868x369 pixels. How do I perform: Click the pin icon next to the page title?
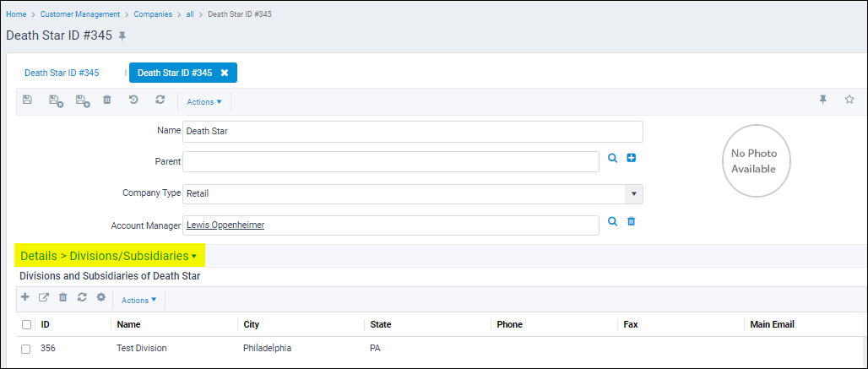pos(122,36)
